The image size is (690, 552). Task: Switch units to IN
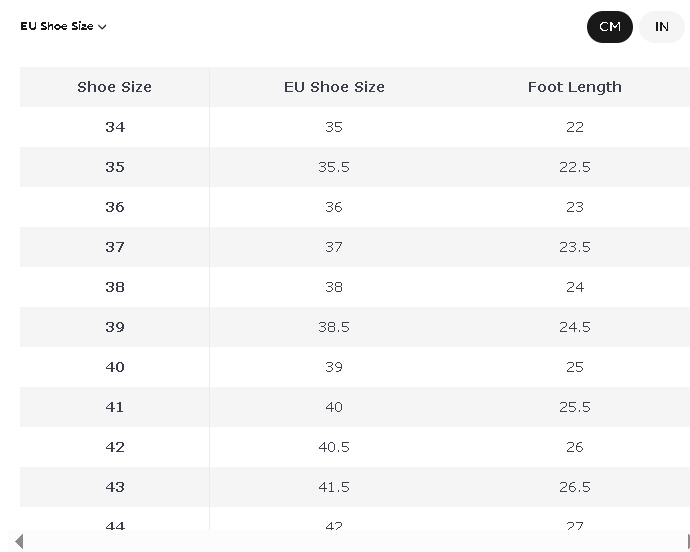(662, 27)
